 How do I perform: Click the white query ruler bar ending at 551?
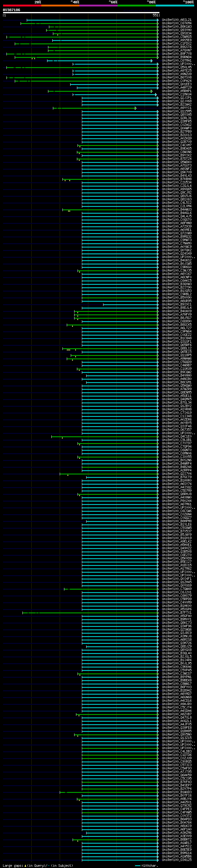click(81, 13)
